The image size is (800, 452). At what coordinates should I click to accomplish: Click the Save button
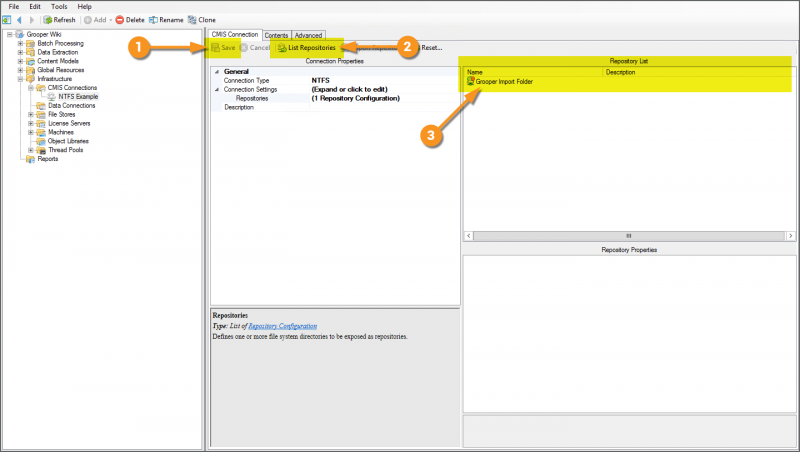223,47
